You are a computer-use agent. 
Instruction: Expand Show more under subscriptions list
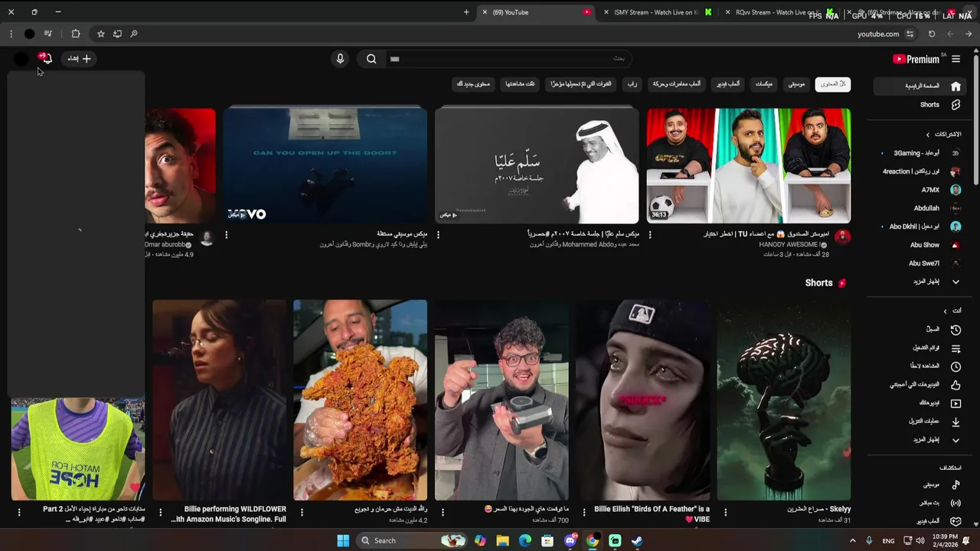click(x=918, y=282)
